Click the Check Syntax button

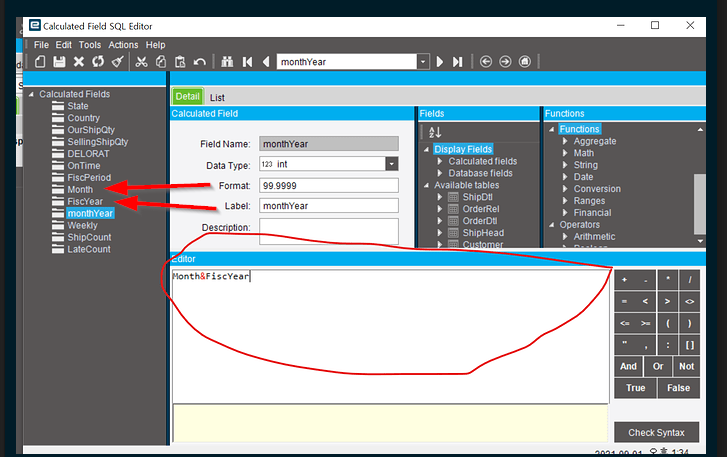click(656, 432)
